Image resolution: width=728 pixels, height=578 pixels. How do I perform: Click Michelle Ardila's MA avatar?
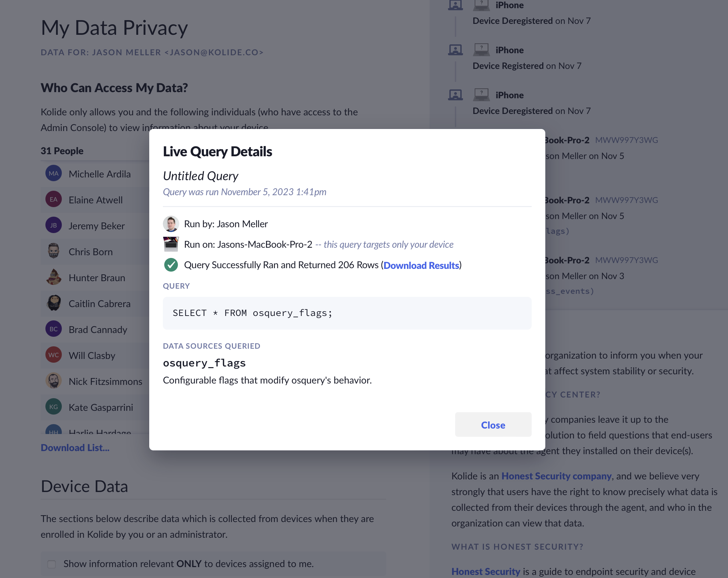click(x=54, y=173)
